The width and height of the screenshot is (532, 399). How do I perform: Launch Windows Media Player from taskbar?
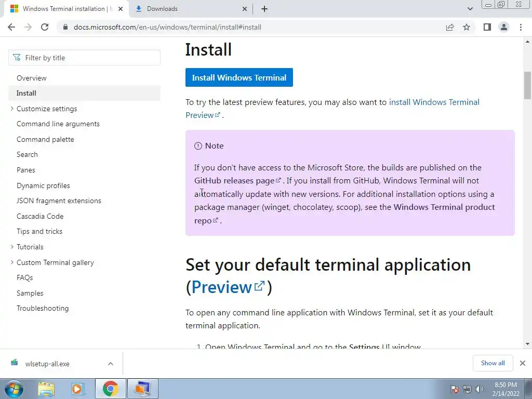coord(78,389)
